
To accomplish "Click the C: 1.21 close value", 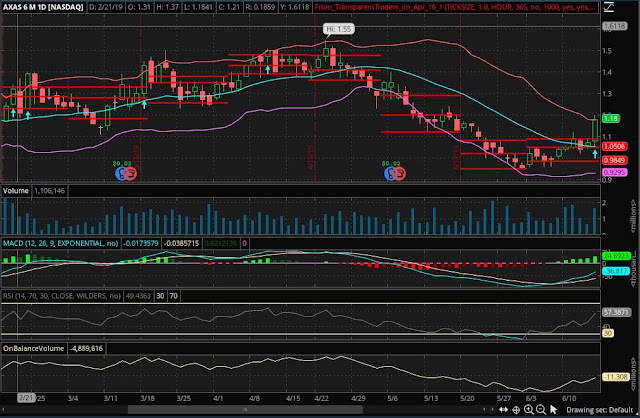I will click(x=229, y=7).
